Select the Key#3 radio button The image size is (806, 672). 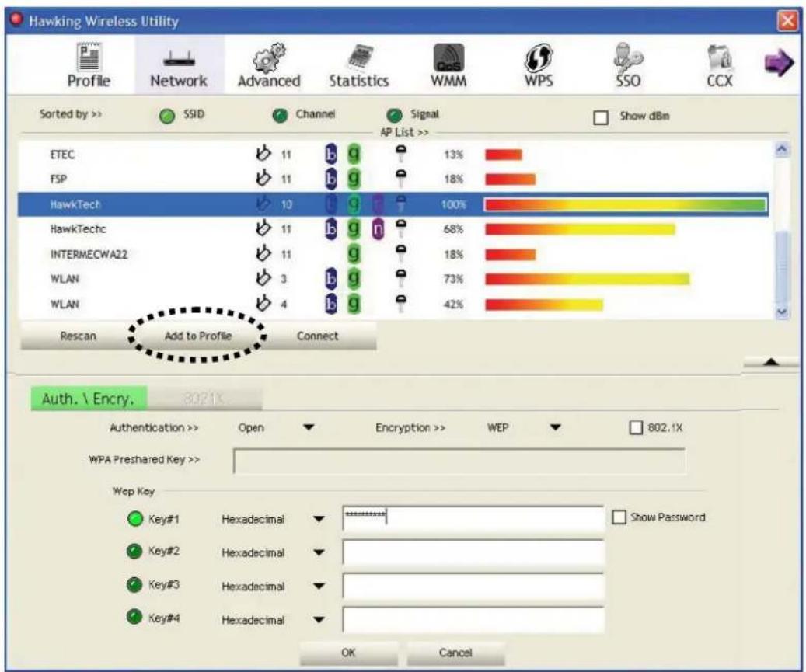click(x=134, y=585)
